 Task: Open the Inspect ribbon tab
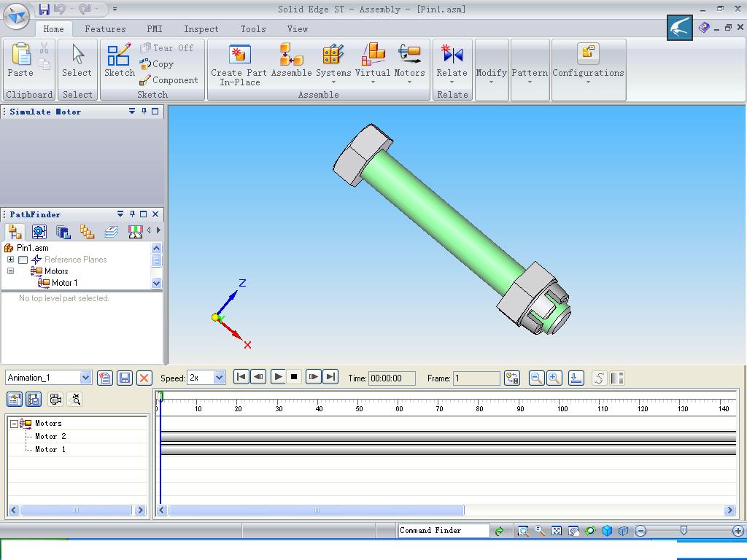coord(201,29)
